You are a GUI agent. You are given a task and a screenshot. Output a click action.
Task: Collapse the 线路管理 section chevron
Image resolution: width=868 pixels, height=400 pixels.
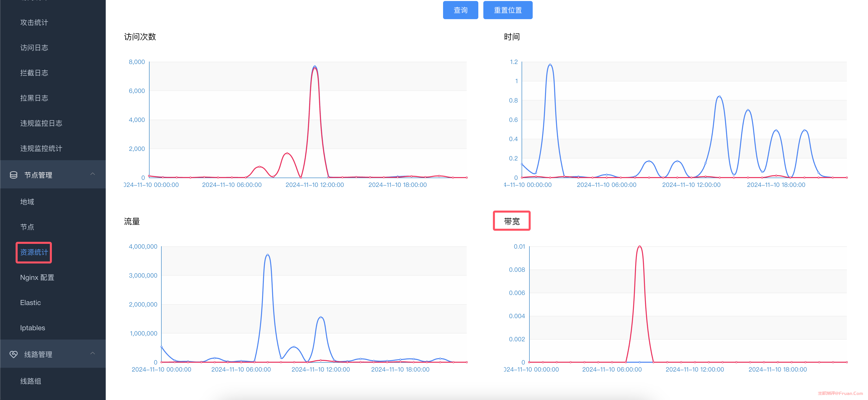93,353
